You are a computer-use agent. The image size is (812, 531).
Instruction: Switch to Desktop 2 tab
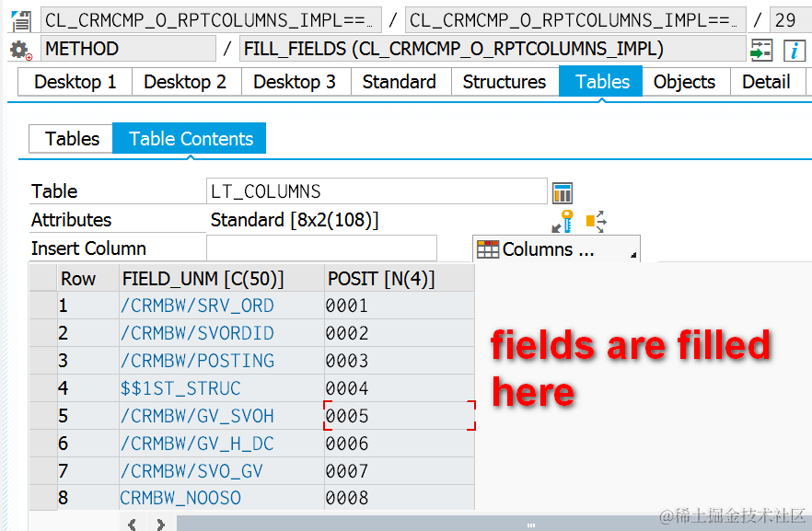click(186, 82)
